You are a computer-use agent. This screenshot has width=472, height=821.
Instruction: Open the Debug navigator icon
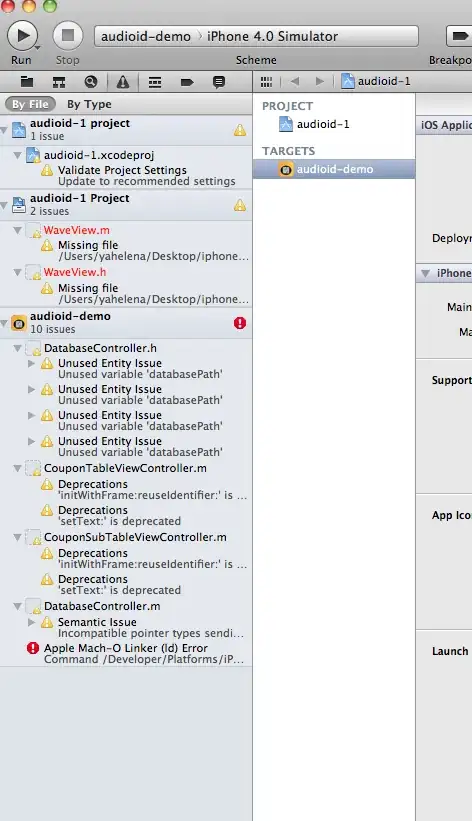point(155,82)
